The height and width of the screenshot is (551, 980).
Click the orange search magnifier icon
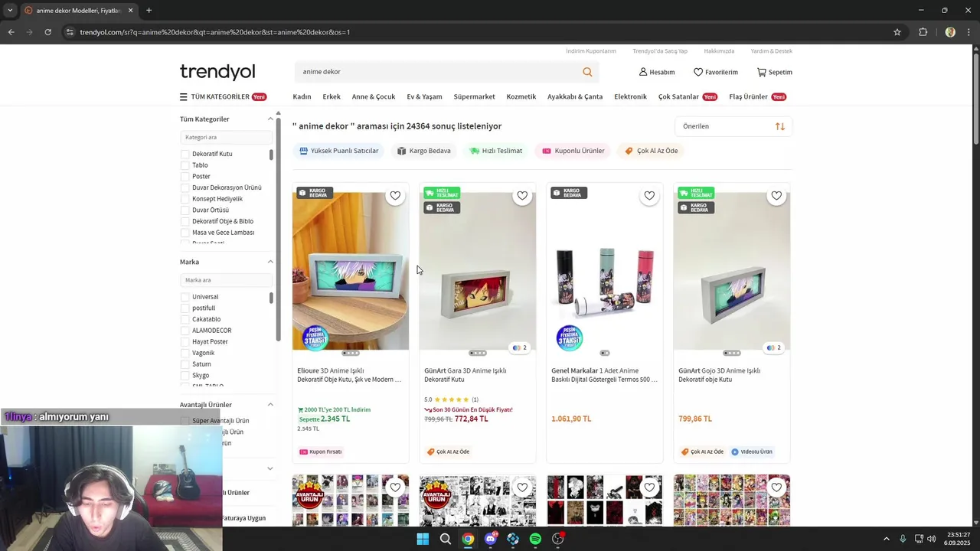click(587, 72)
